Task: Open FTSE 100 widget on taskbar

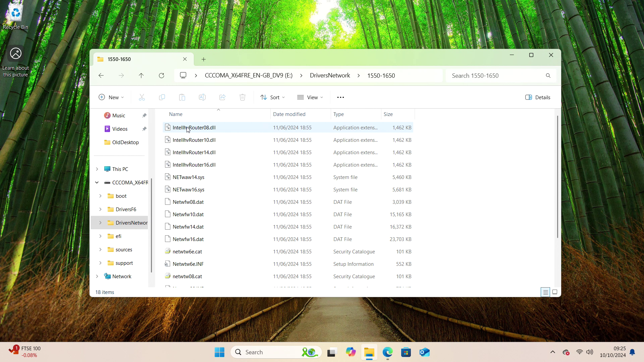Action: (24, 352)
